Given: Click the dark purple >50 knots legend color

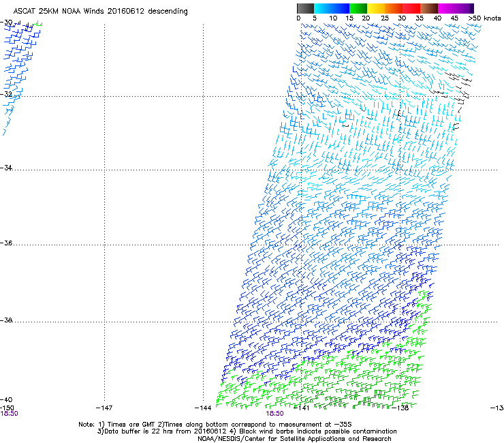Looking at the screenshot, I should click(472, 8).
